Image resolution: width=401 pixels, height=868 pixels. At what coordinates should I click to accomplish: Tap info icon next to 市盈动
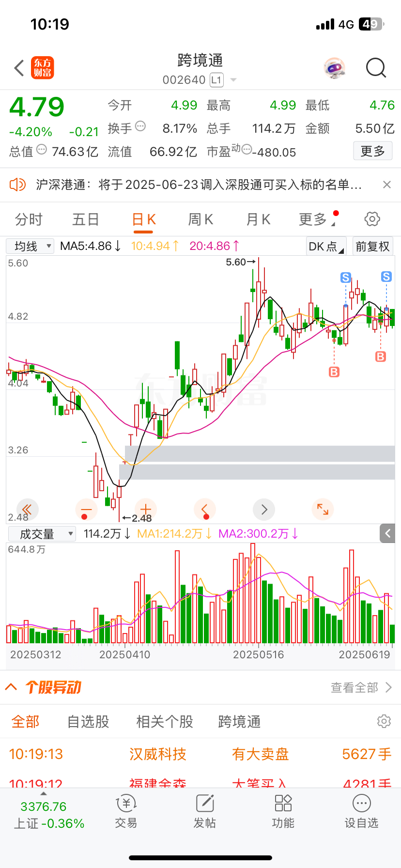(247, 149)
